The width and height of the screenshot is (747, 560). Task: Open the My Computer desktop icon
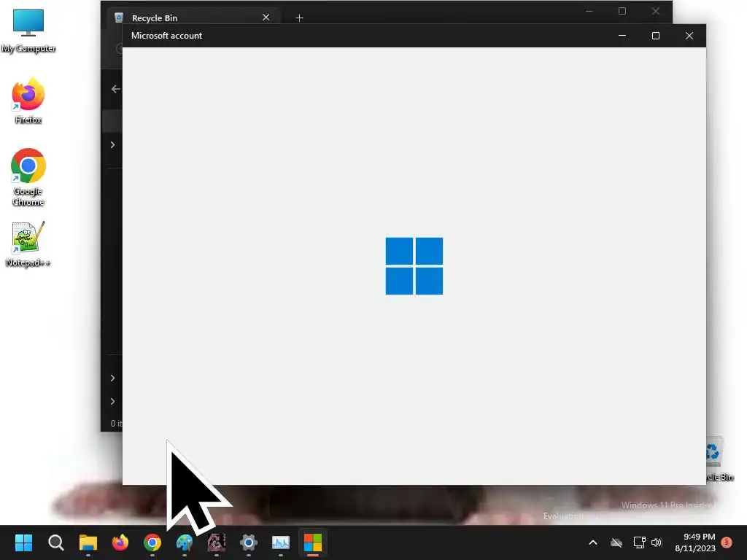(28, 30)
